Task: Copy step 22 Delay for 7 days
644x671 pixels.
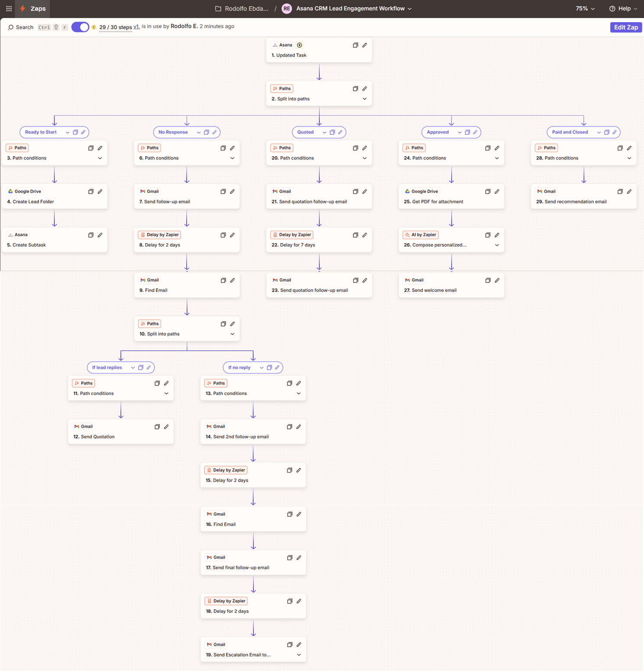Action: [356, 235]
